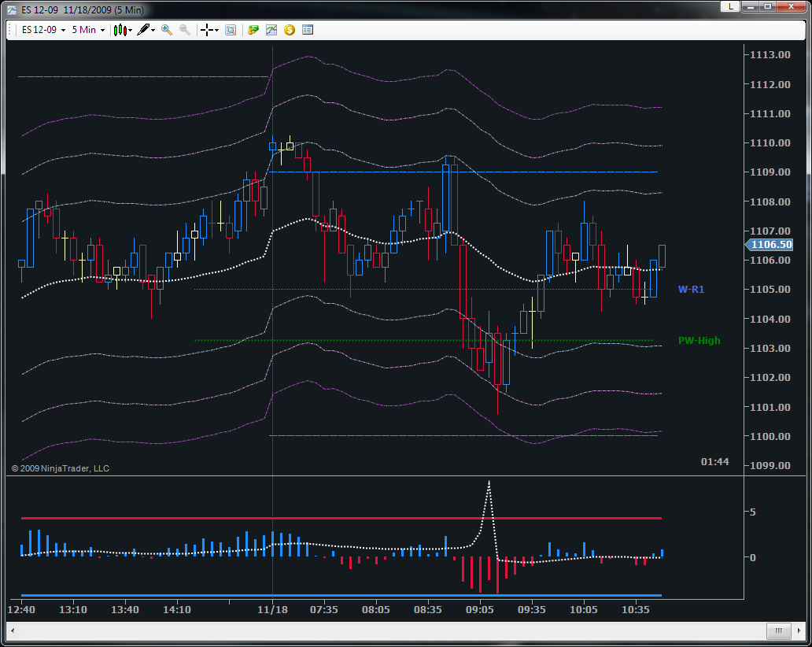
Task: Close the ES 12-09 chart window
Action: coord(791,7)
